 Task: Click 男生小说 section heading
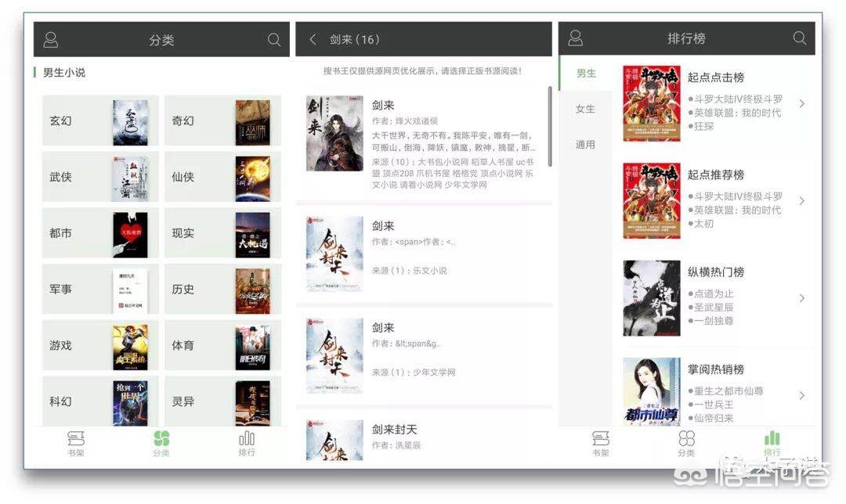coord(64,72)
